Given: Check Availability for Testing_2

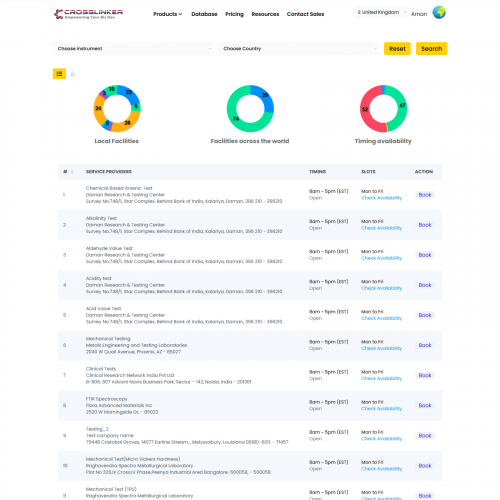Looking at the screenshot, I should (x=381, y=439).
